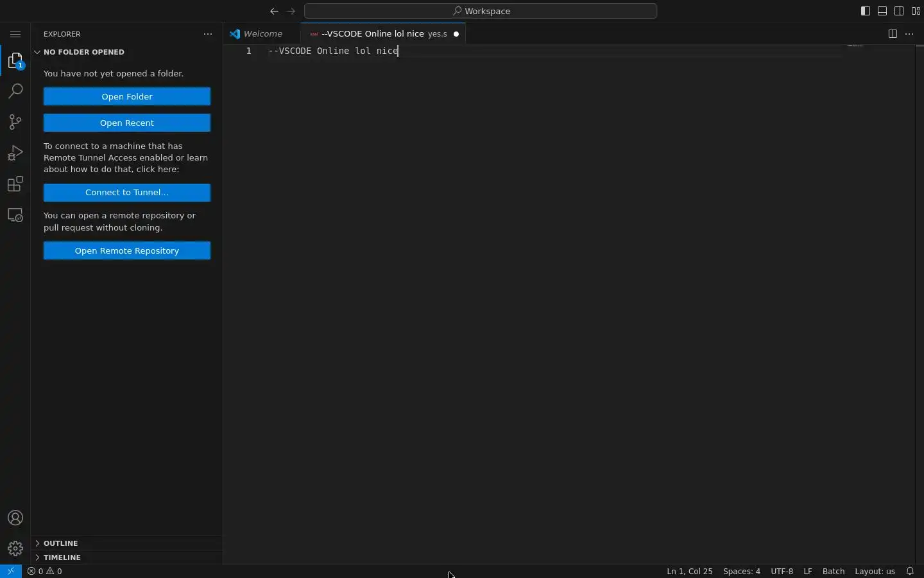Open the Explorer view in activity bar
This screenshot has width=924, height=578.
[x=15, y=61]
